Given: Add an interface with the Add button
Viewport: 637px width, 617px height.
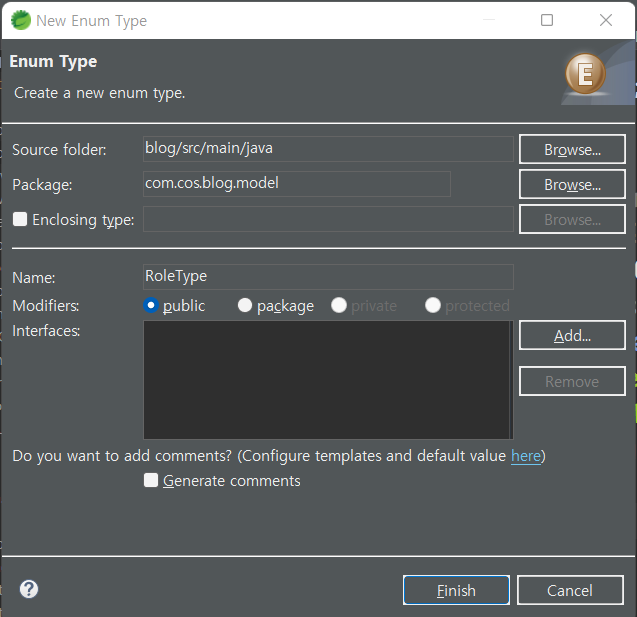Looking at the screenshot, I should point(572,335).
